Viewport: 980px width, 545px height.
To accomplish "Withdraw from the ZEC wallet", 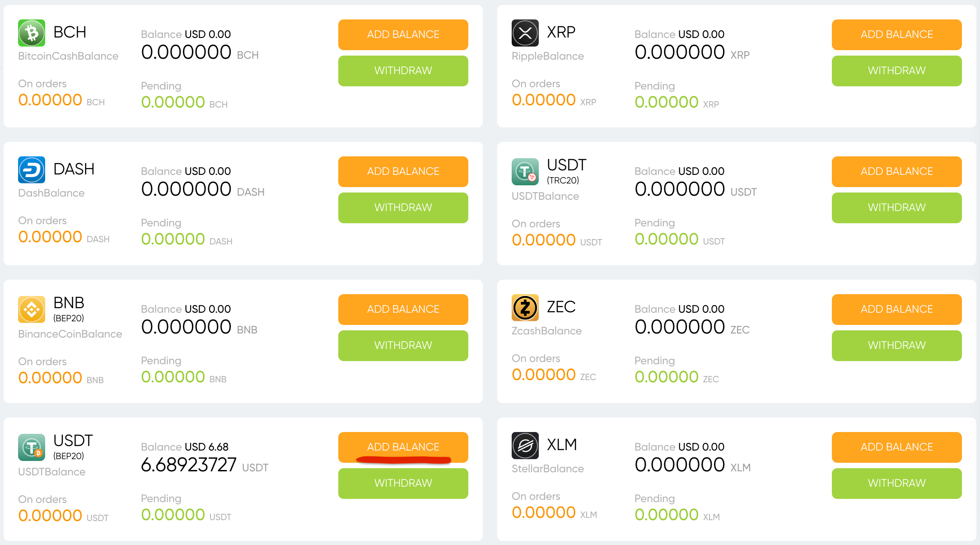I will [x=897, y=346].
